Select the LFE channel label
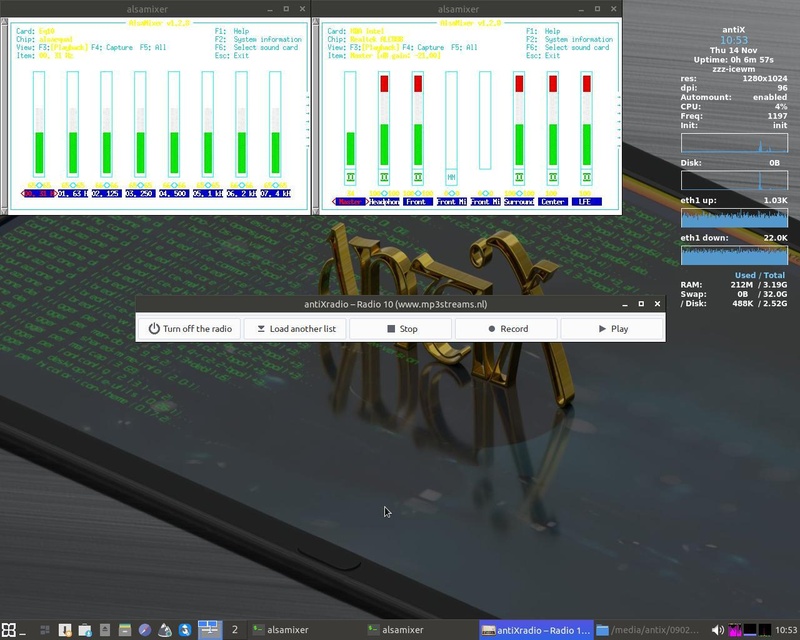 coord(586,202)
